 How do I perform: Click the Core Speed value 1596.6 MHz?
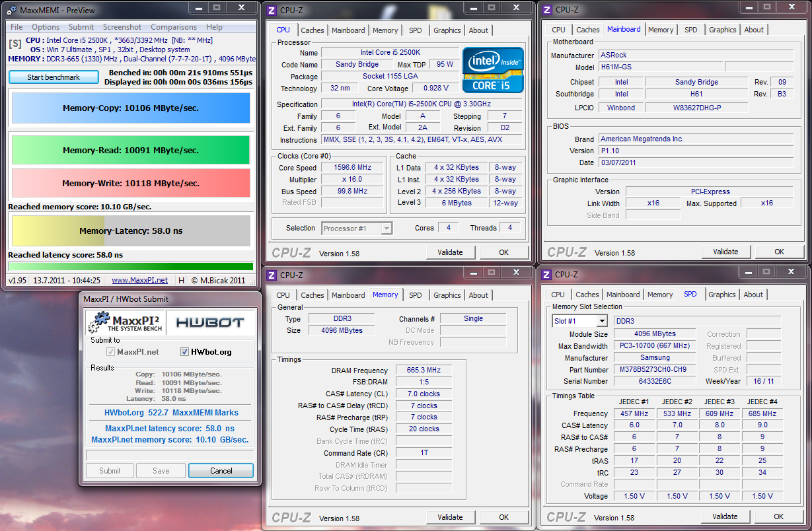[352, 168]
